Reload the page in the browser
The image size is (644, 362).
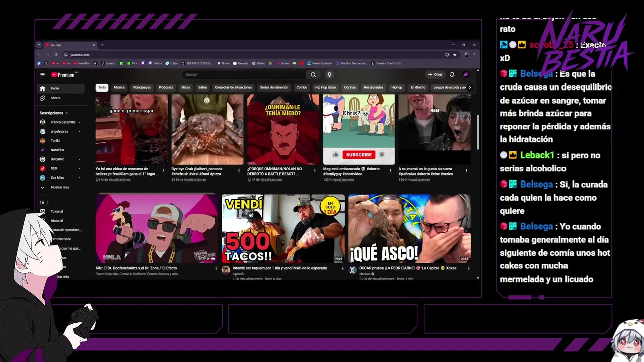[56, 55]
